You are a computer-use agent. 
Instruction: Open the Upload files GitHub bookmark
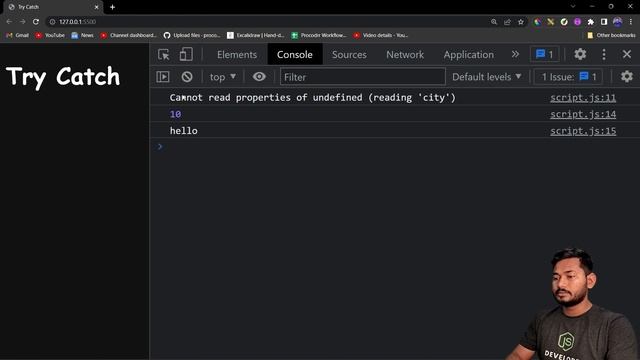(192, 36)
